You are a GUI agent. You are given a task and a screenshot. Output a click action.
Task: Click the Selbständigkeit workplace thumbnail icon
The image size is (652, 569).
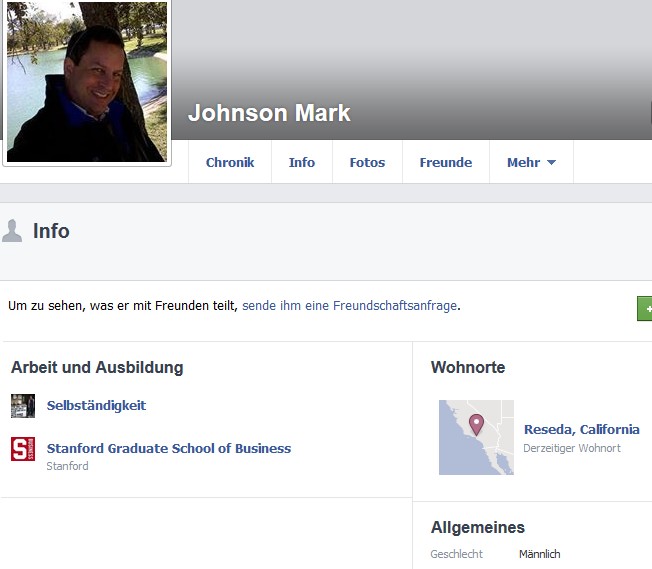pyautogui.click(x=23, y=406)
